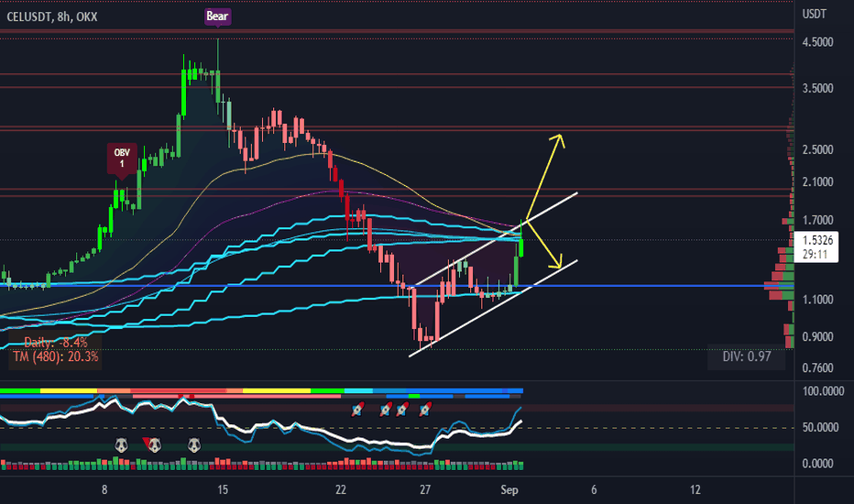
Task: Click the 3.5000 price axis label
Action: point(817,88)
